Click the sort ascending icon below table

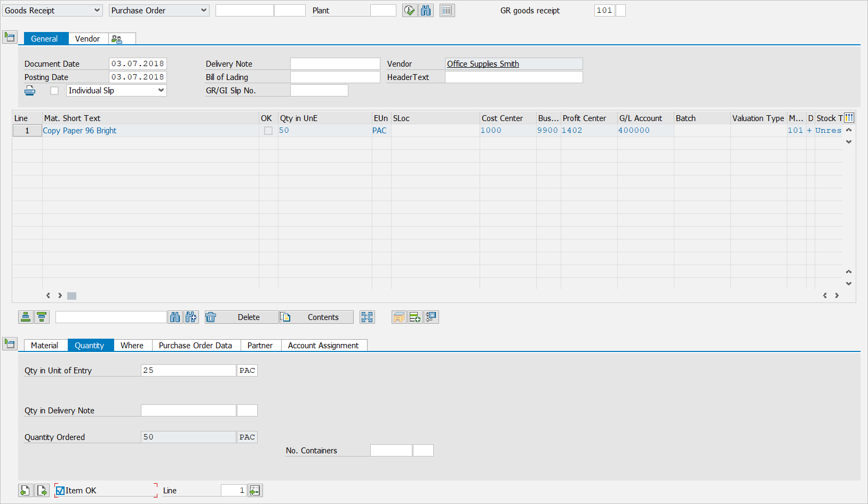(x=25, y=317)
